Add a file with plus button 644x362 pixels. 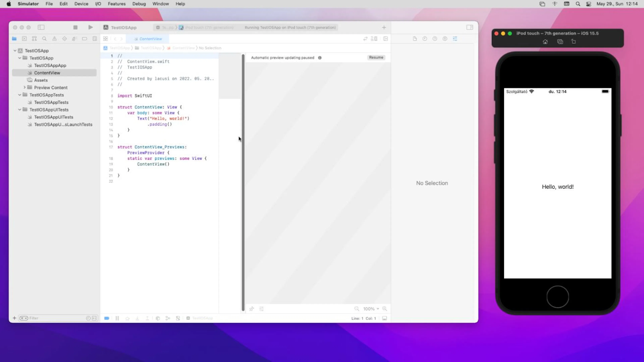click(14, 318)
